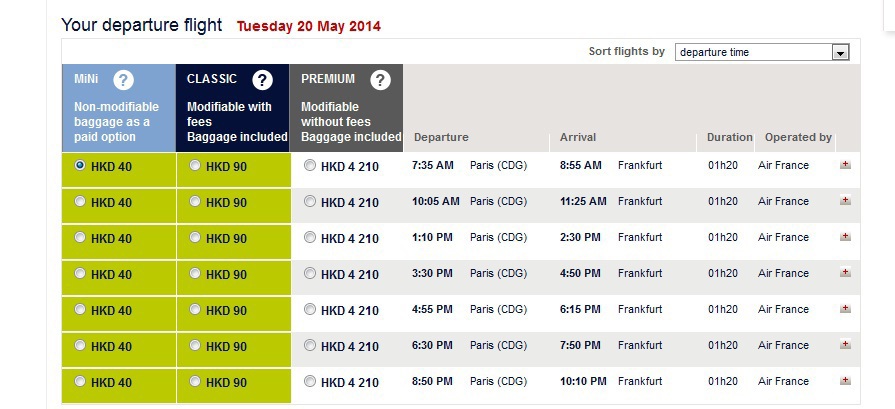This screenshot has height=409, width=895.
Task: Click the Duration column heading
Action: tap(729, 137)
